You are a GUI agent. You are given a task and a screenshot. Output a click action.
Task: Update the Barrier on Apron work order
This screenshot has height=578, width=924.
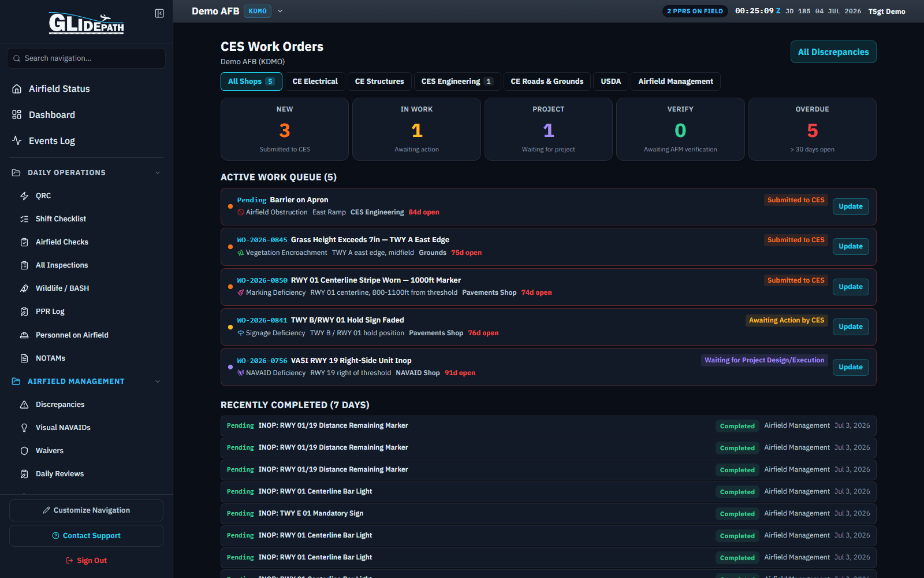click(851, 206)
